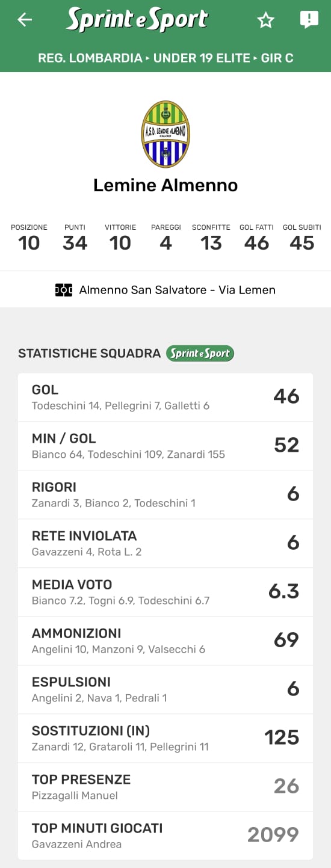Select GIR C in the breadcrumb
The height and width of the screenshot is (868, 331).
click(x=277, y=58)
